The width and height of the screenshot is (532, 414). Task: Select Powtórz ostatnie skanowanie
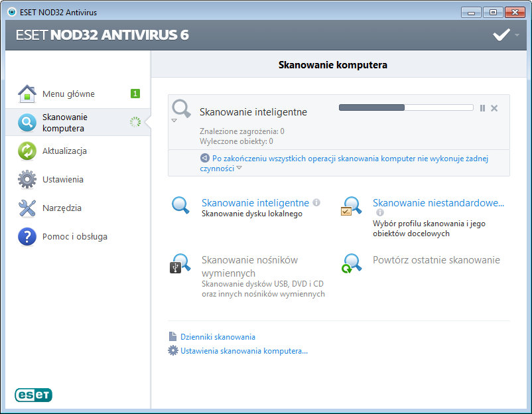(436, 260)
